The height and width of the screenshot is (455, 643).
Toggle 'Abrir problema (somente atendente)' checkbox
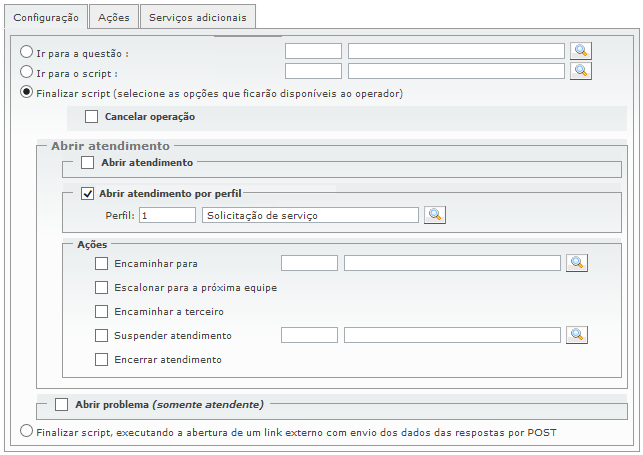point(62,405)
